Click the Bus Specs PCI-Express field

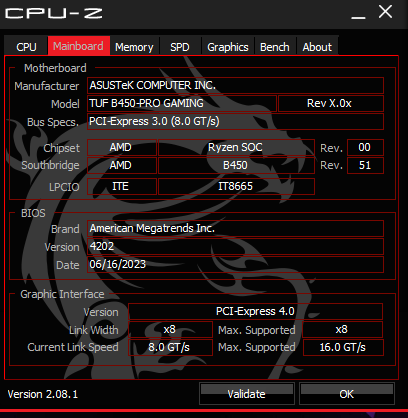pyautogui.click(x=235, y=121)
